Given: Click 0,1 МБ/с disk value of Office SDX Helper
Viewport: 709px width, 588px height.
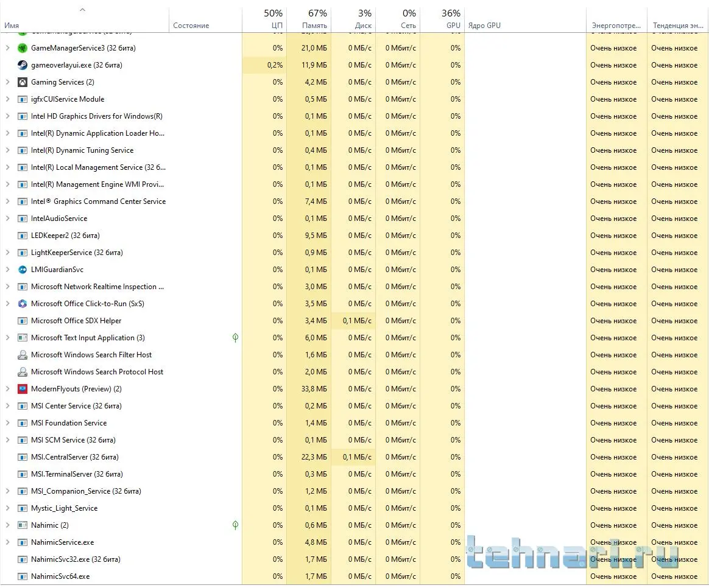Looking at the screenshot, I should pos(357,321).
